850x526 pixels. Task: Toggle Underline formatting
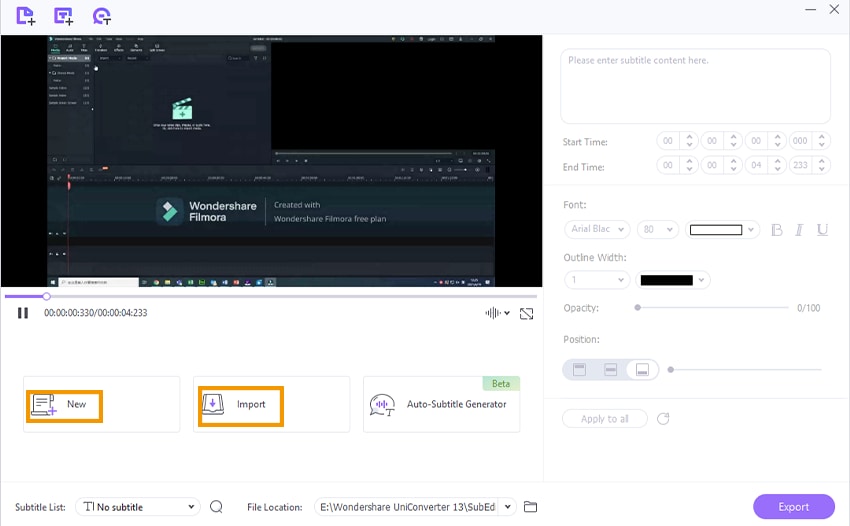[822, 230]
